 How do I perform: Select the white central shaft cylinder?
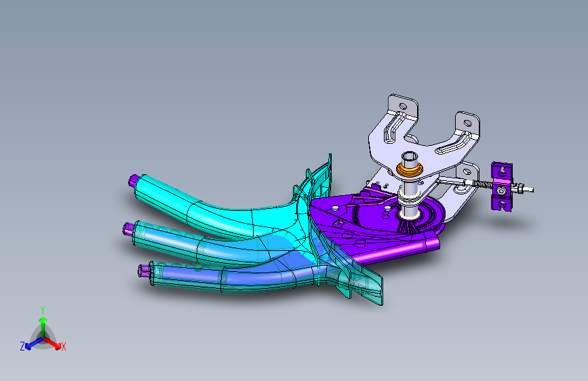pyautogui.click(x=410, y=185)
